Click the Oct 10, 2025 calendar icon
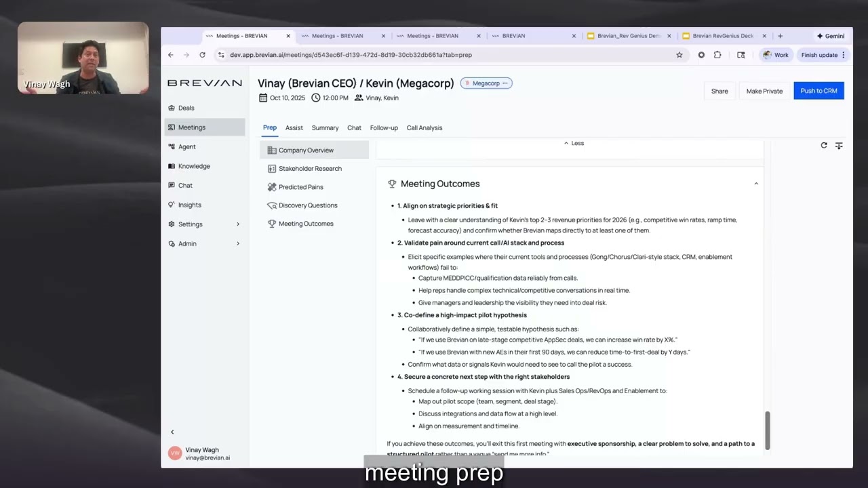Image resolution: width=868 pixels, height=488 pixels. (263, 98)
